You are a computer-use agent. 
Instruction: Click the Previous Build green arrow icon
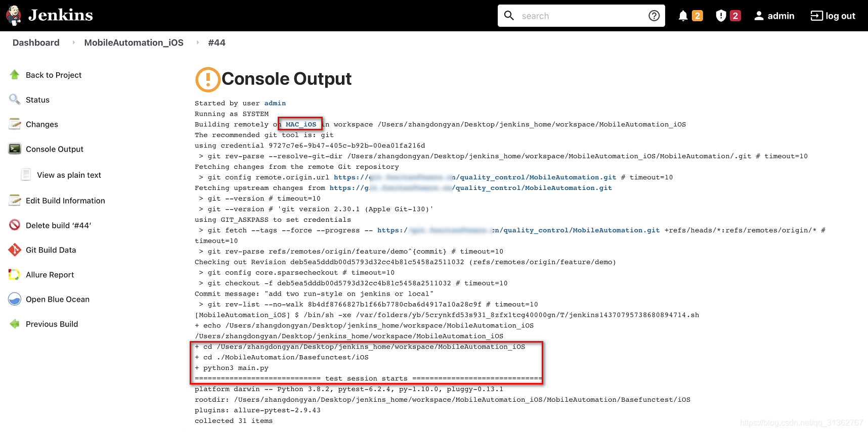click(x=15, y=324)
